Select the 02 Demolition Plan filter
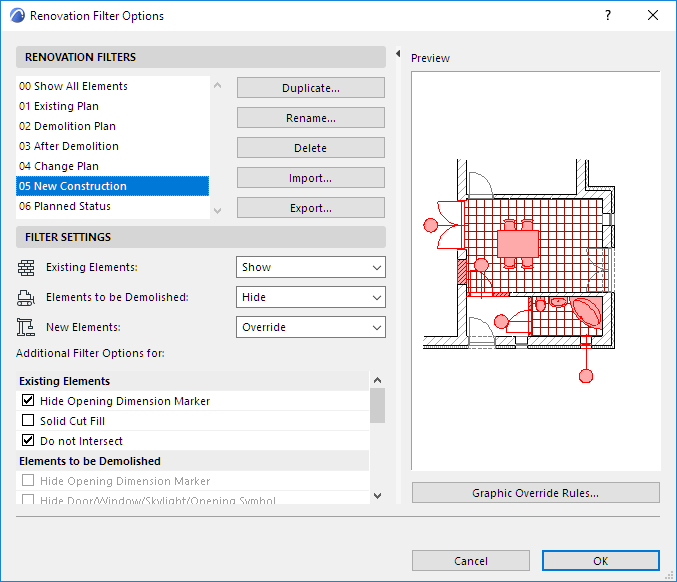Image resolution: width=677 pixels, height=582 pixels. (113, 126)
